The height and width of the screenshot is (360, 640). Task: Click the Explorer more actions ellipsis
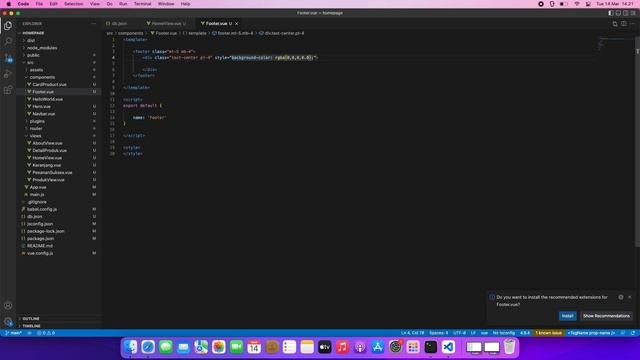pos(93,24)
